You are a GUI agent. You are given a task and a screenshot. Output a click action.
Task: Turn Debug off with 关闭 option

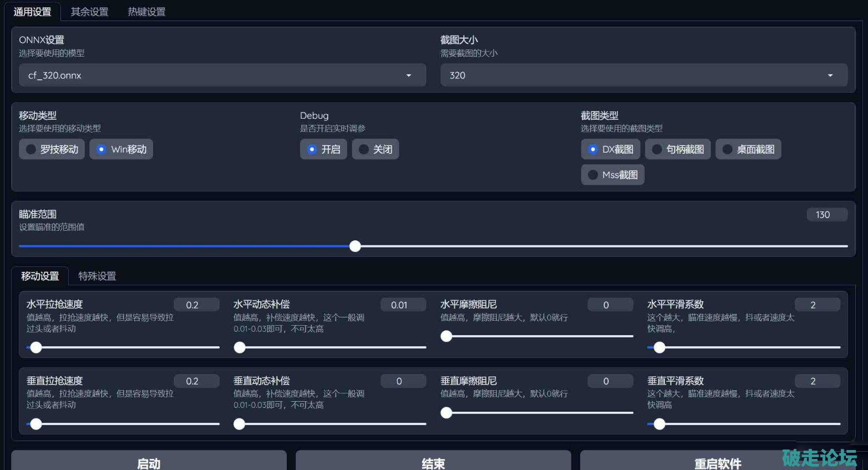[375, 149]
